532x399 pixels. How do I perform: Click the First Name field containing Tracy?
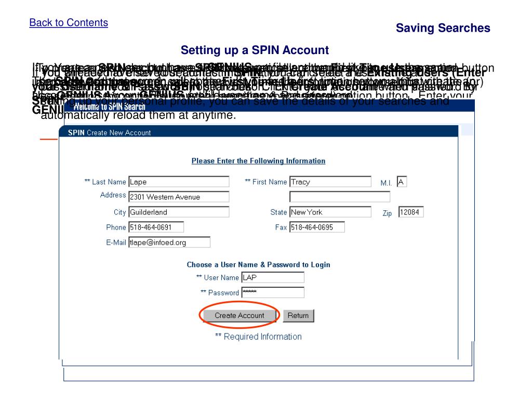click(x=330, y=182)
